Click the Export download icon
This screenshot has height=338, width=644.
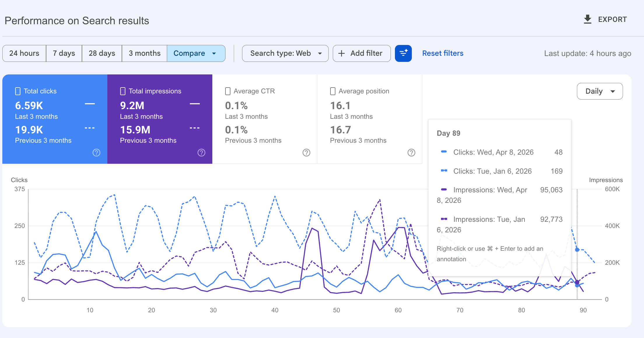point(587,19)
